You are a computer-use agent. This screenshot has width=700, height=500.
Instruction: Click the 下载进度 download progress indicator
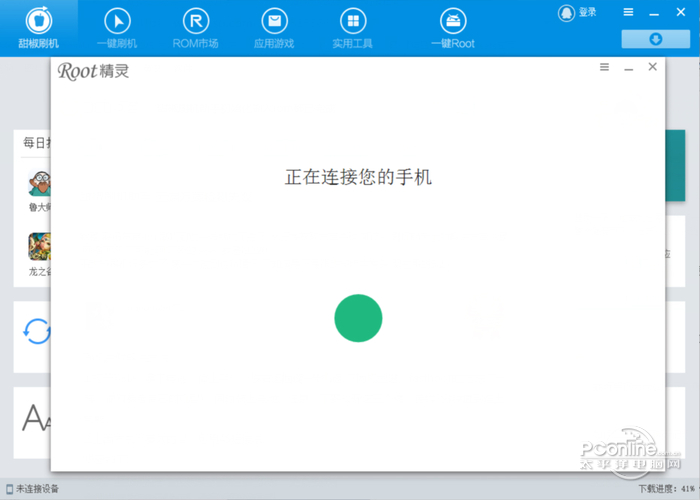click(x=664, y=489)
